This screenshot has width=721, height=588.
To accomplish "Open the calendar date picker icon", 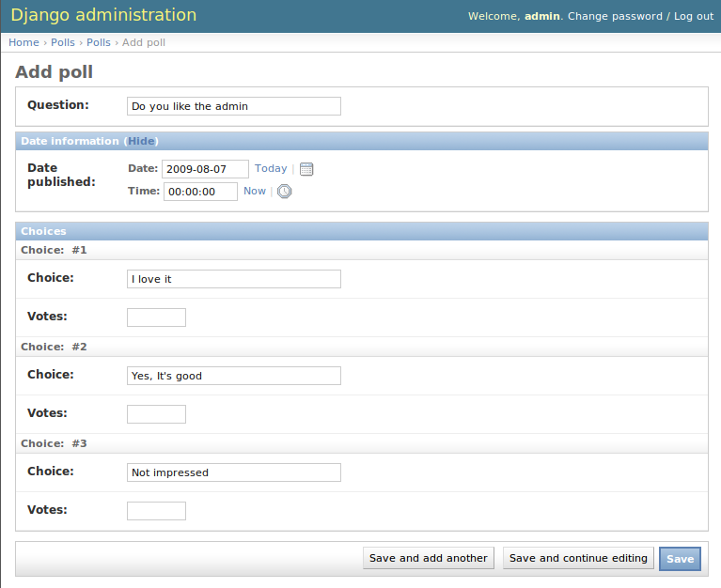I will point(306,169).
